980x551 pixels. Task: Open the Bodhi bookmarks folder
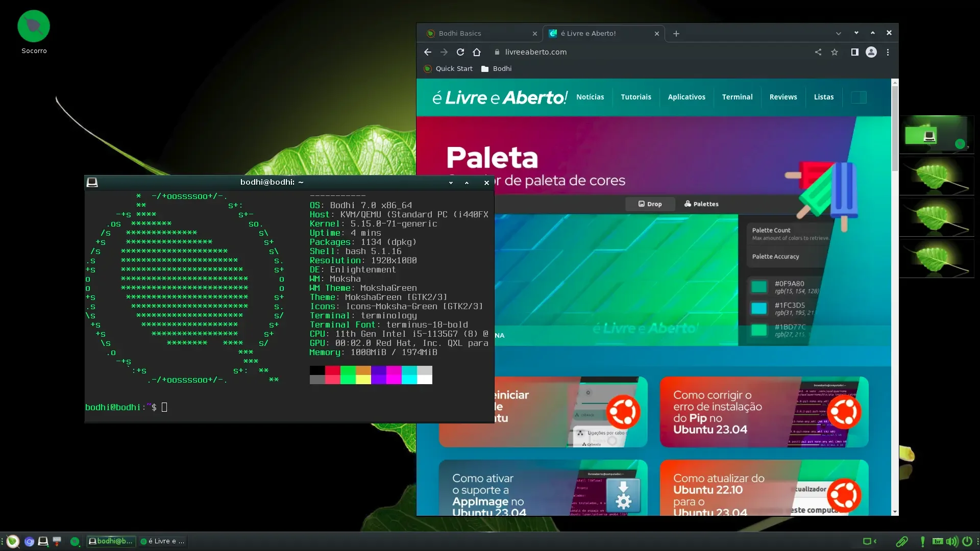[x=496, y=69]
